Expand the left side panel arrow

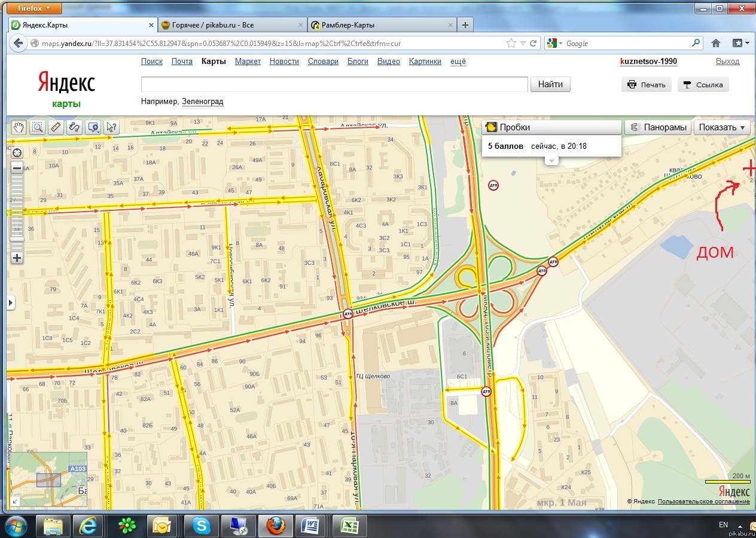pyautogui.click(x=10, y=303)
